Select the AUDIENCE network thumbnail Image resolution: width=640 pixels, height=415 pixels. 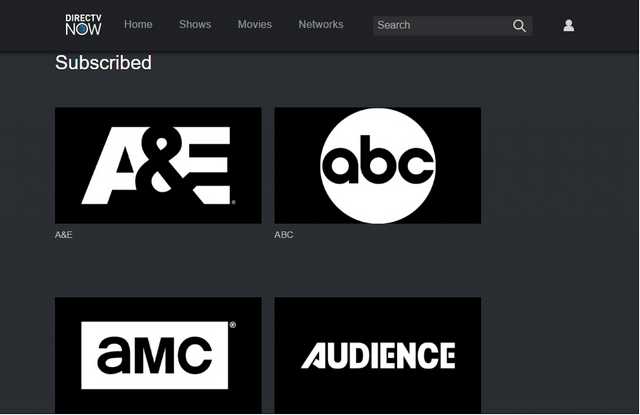tap(378, 355)
